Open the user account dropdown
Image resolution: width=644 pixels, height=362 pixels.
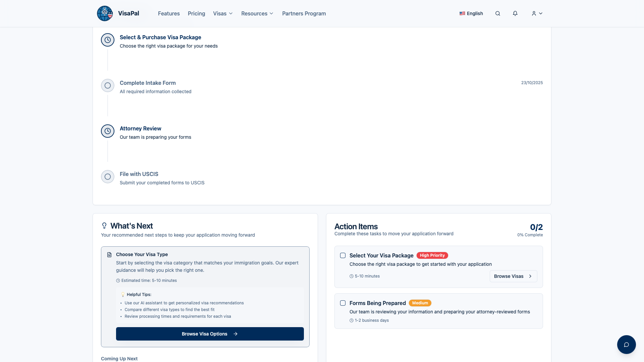click(537, 13)
